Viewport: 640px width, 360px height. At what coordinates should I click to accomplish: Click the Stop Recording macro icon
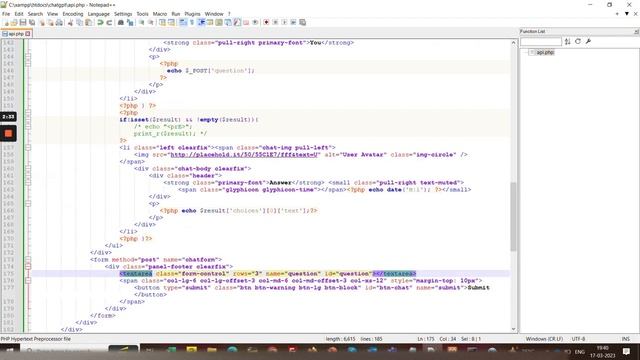tap(275, 22)
